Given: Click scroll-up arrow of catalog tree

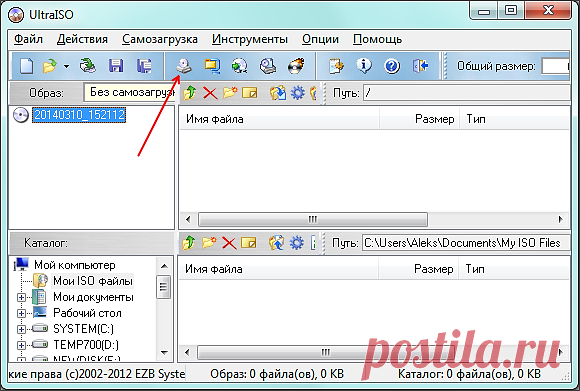Looking at the screenshot, I should 164,266.
